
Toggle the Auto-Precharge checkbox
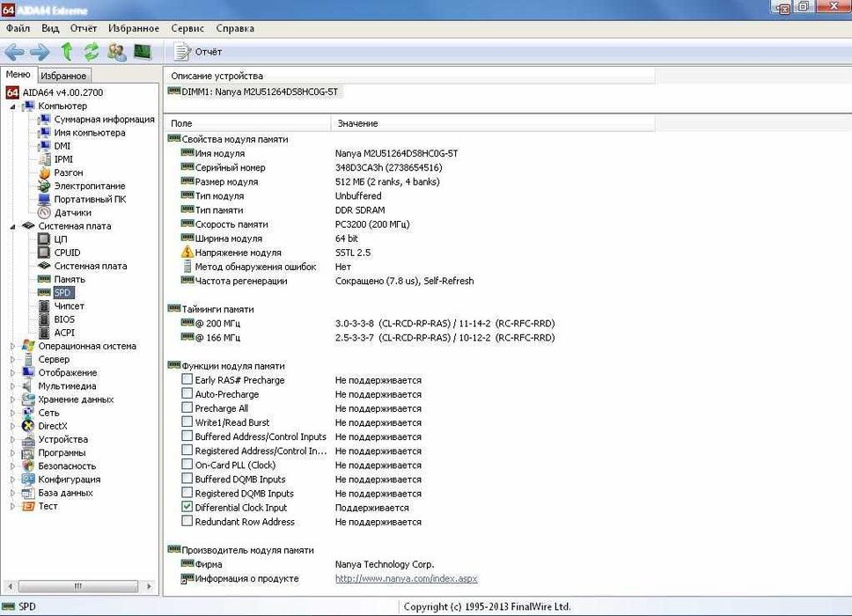tap(187, 393)
